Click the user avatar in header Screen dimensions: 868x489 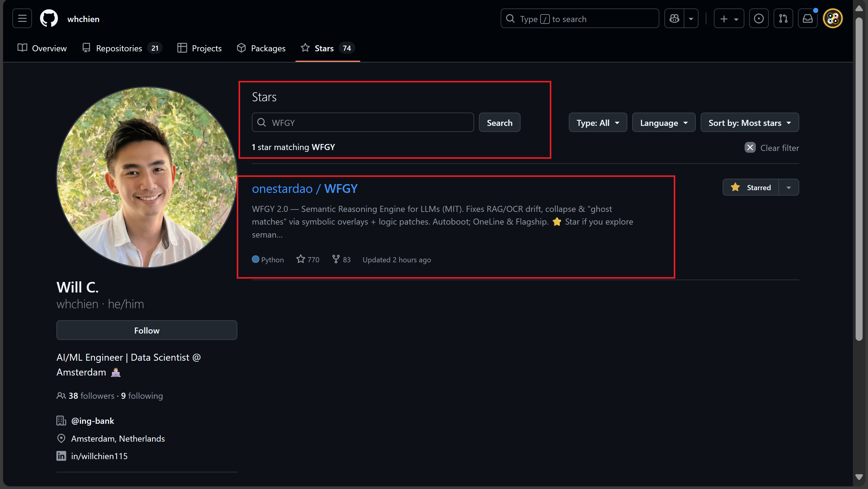(833, 18)
